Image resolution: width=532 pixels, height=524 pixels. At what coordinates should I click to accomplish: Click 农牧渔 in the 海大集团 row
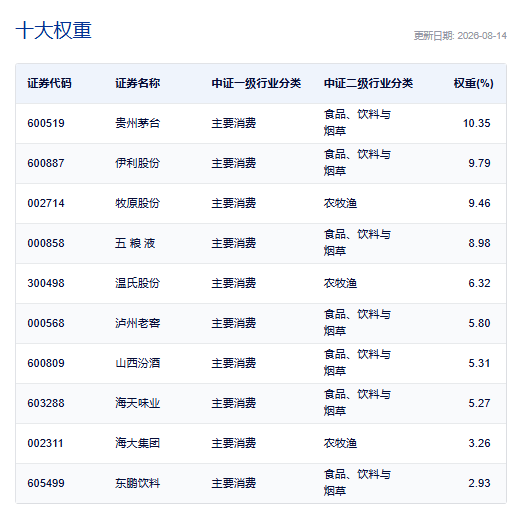point(340,444)
